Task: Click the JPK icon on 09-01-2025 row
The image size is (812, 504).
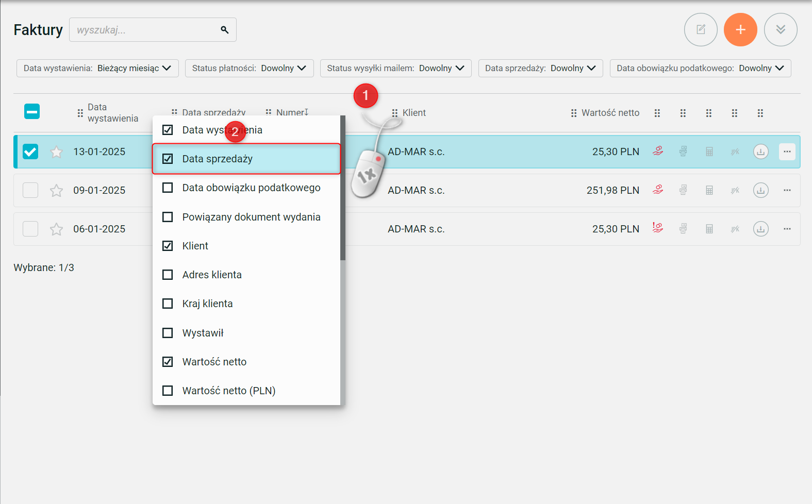Action: coord(735,190)
